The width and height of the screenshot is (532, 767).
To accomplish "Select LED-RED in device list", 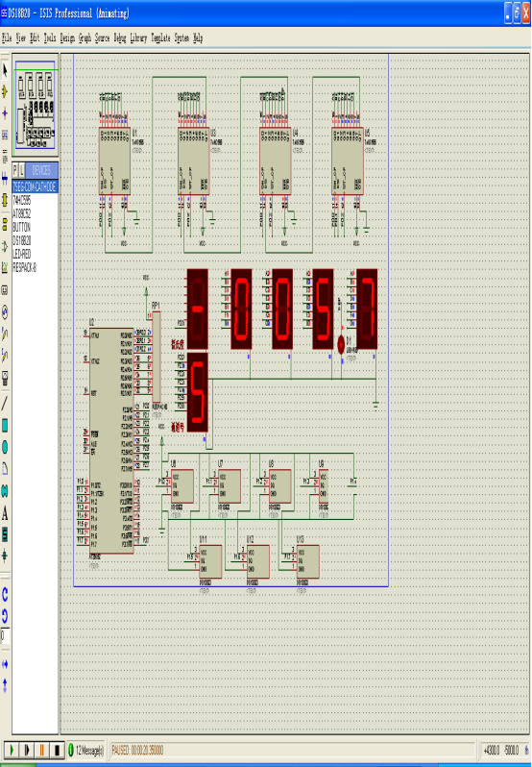I will click(x=35, y=254).
